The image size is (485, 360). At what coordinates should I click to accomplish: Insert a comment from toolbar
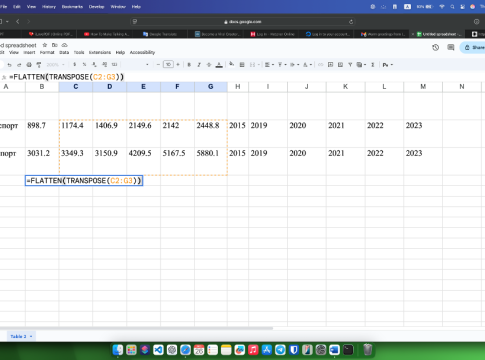point(330,65)
